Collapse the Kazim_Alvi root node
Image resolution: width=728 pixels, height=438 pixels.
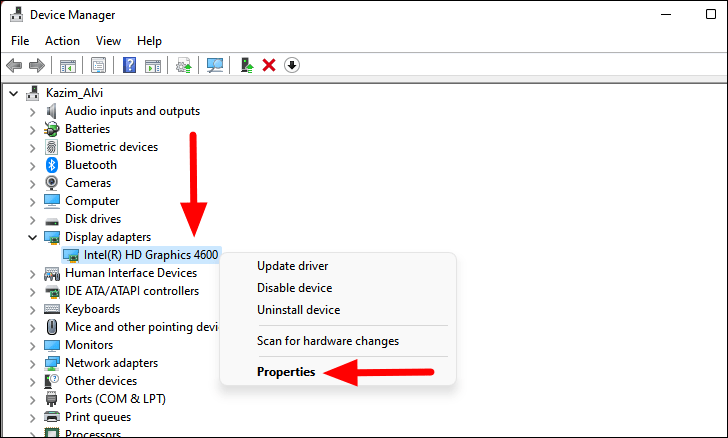pos(13,93)
